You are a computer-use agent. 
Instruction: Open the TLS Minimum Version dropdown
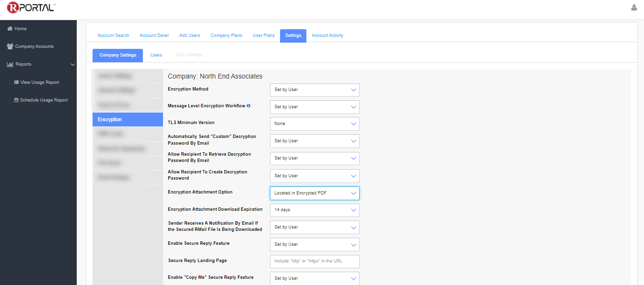[x=315, y=124]
